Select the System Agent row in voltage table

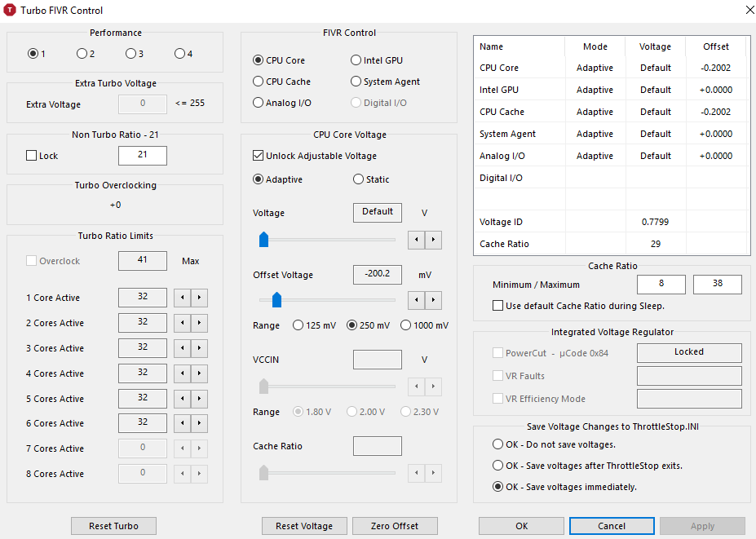tap(610, 134)
